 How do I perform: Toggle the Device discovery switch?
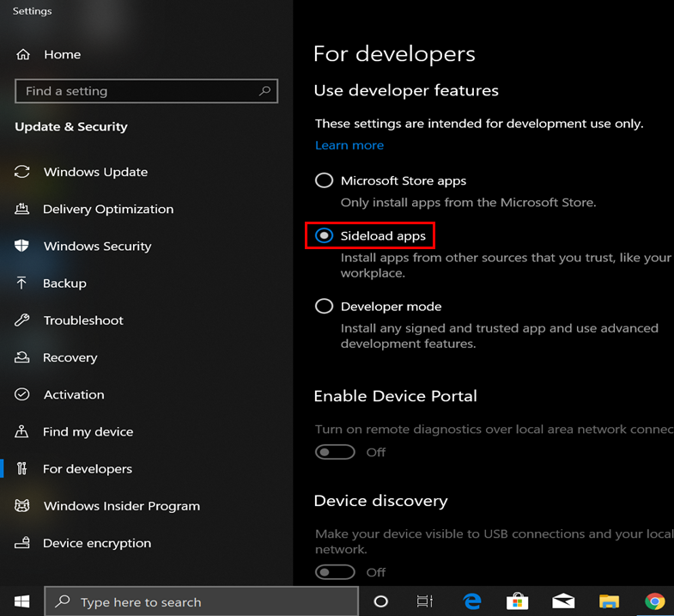[x=335, y=572]
